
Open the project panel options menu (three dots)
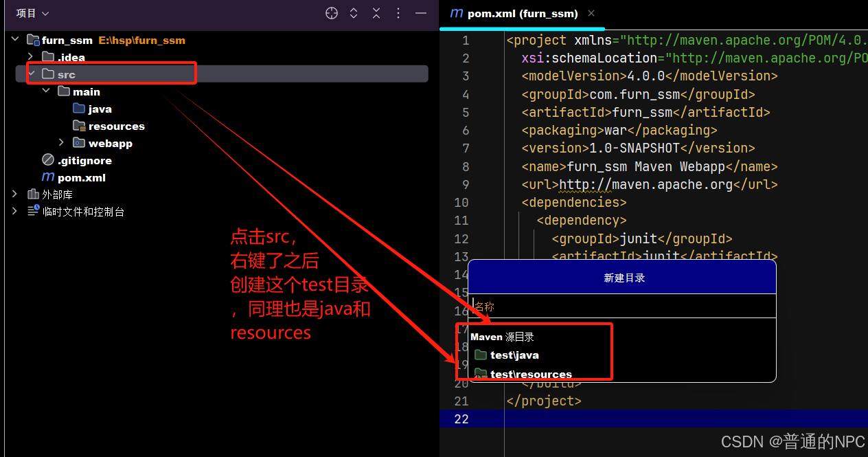click(398, 13)
